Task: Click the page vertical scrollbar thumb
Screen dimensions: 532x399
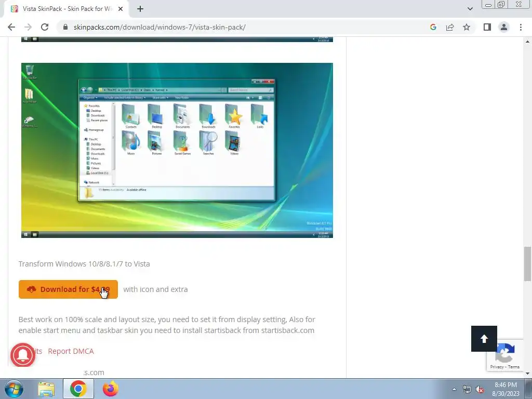Action: click(527, 264)
